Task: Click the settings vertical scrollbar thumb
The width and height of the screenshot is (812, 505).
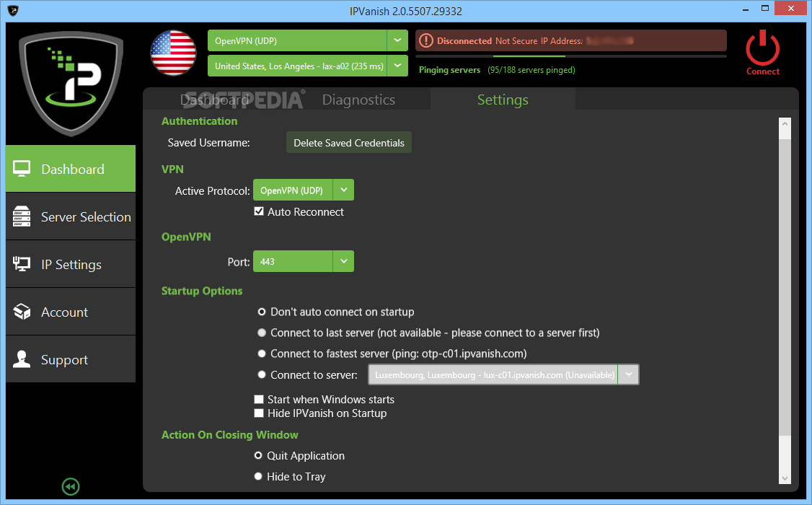Action: 785,287
